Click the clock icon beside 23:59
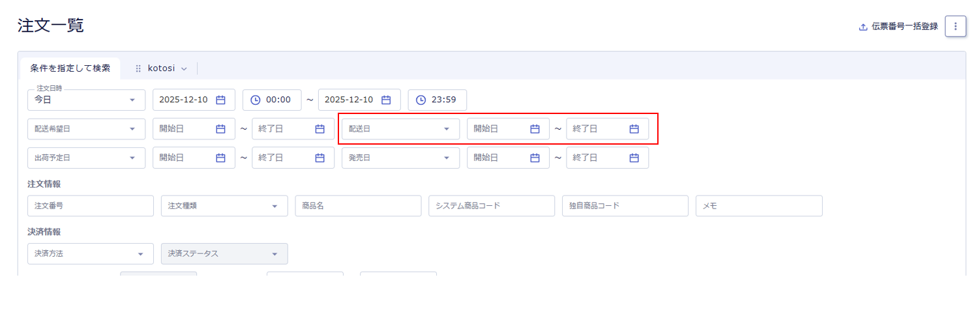This screenshot has height=316, width=980. [x=421, y=100]
